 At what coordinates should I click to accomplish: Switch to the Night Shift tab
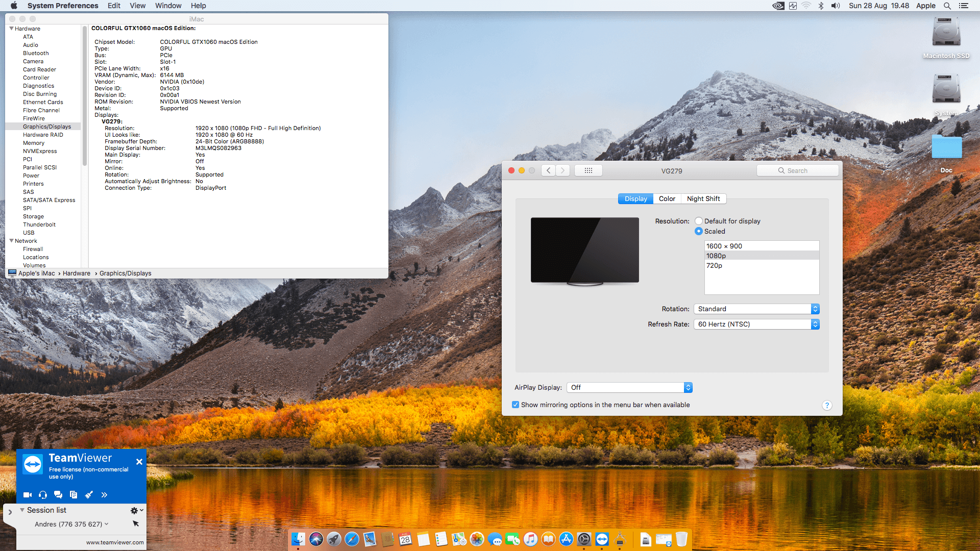[x=703, y=199]
